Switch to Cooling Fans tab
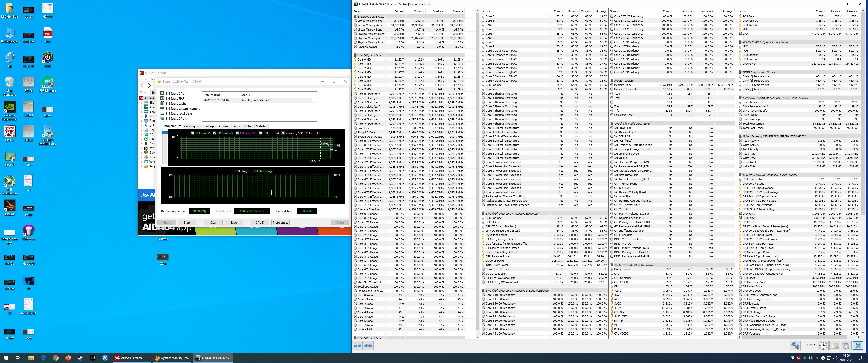This screenshot has width=868, height=363. pyautogui.click(x=193, y=126)
